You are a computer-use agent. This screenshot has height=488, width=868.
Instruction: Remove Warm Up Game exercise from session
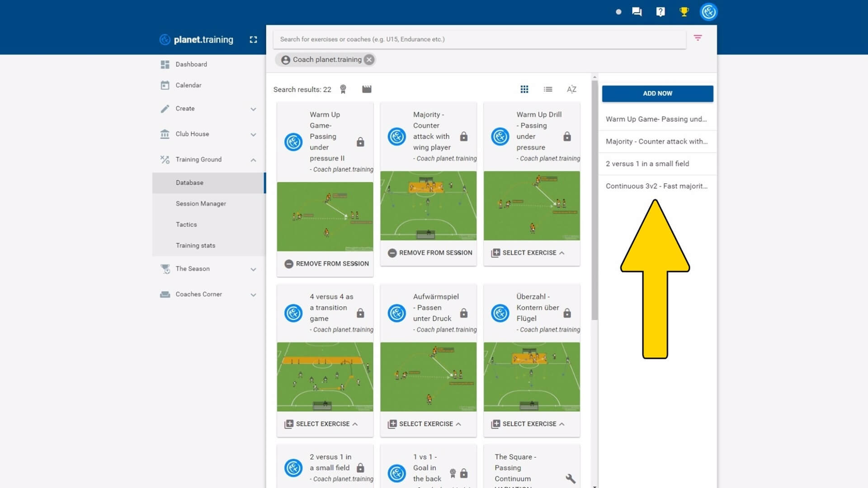click(326, 263)
